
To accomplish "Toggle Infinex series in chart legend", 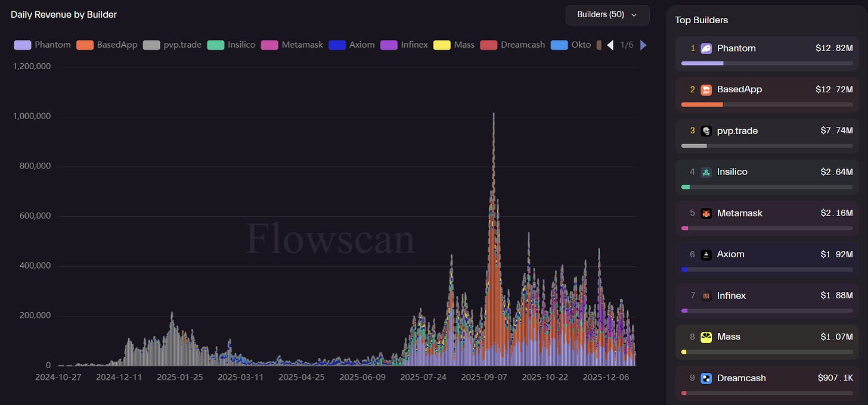I will 404,45.
